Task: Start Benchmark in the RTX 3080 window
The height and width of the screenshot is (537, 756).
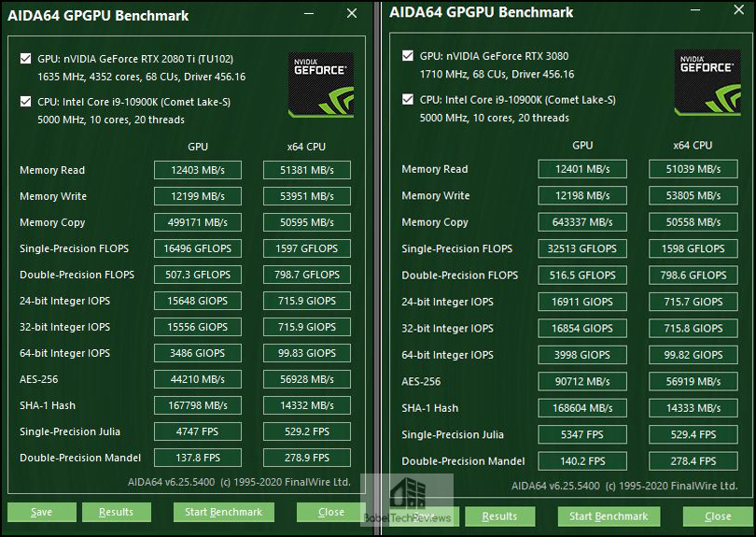Action: click(x=609, y=516)
